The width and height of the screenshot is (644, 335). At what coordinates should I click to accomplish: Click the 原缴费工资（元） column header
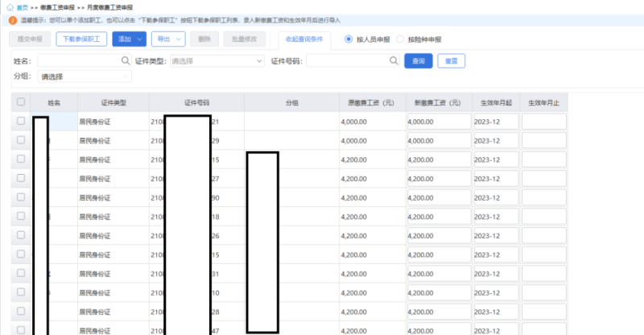[x=370, y=102]
